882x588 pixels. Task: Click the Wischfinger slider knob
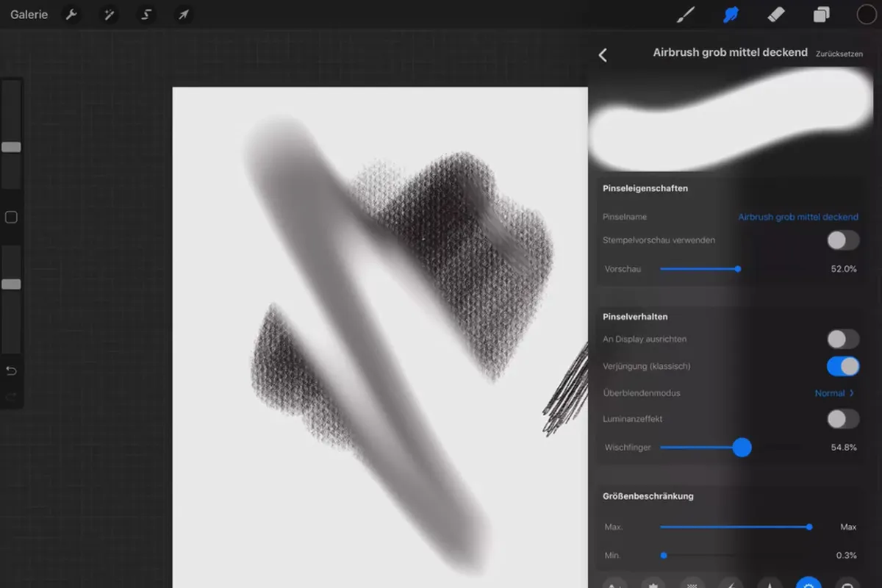click(742, 447)
